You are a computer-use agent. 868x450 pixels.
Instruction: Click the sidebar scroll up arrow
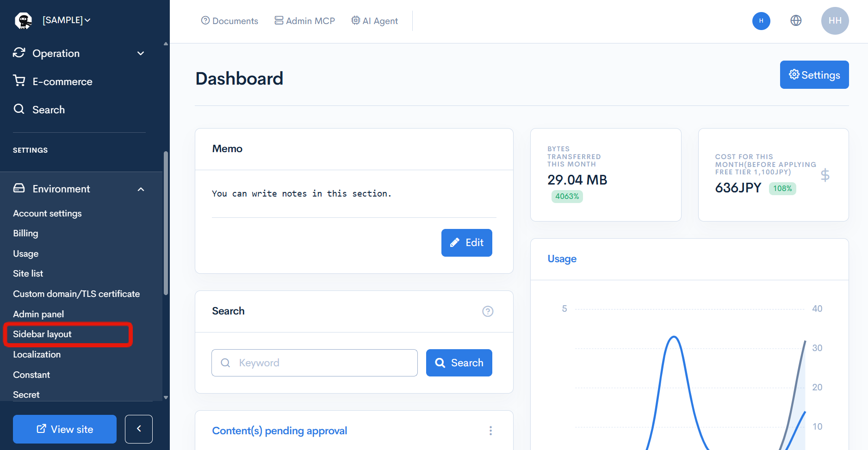pos(166,44)
